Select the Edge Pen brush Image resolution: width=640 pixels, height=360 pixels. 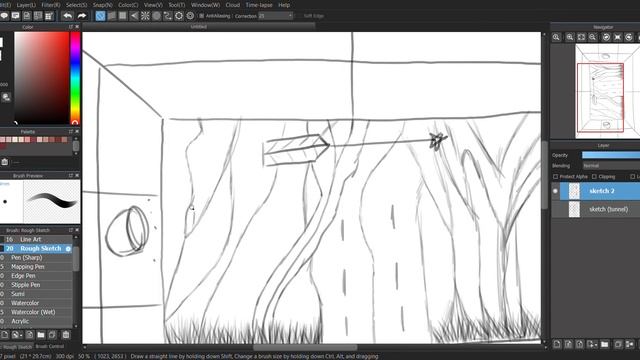36,276
